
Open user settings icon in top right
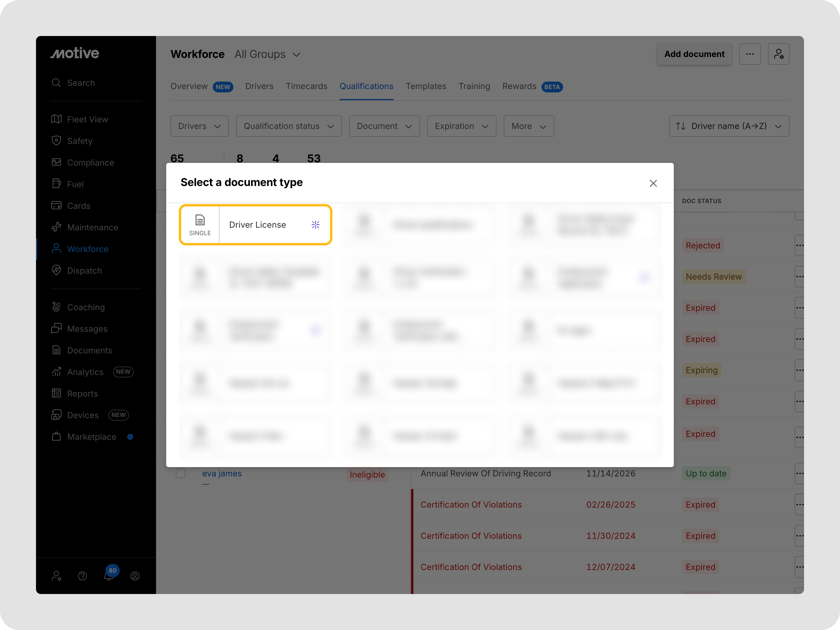tap(778, 54)
